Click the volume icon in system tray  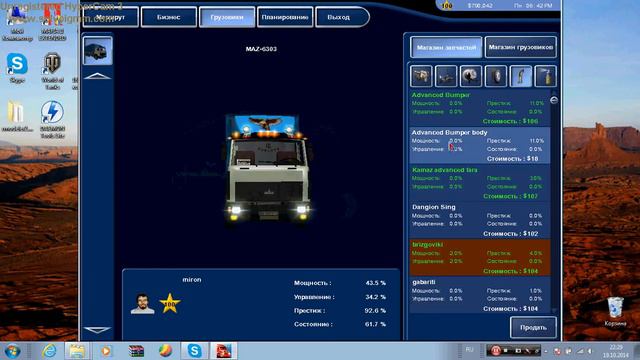click(590, 351)
